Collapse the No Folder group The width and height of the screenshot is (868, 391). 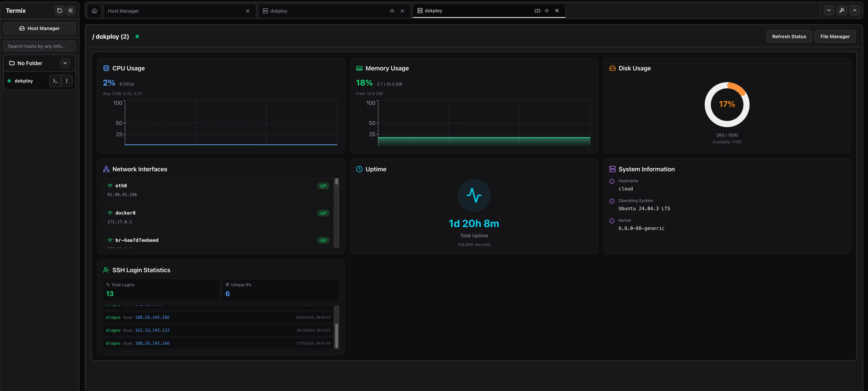65,63
